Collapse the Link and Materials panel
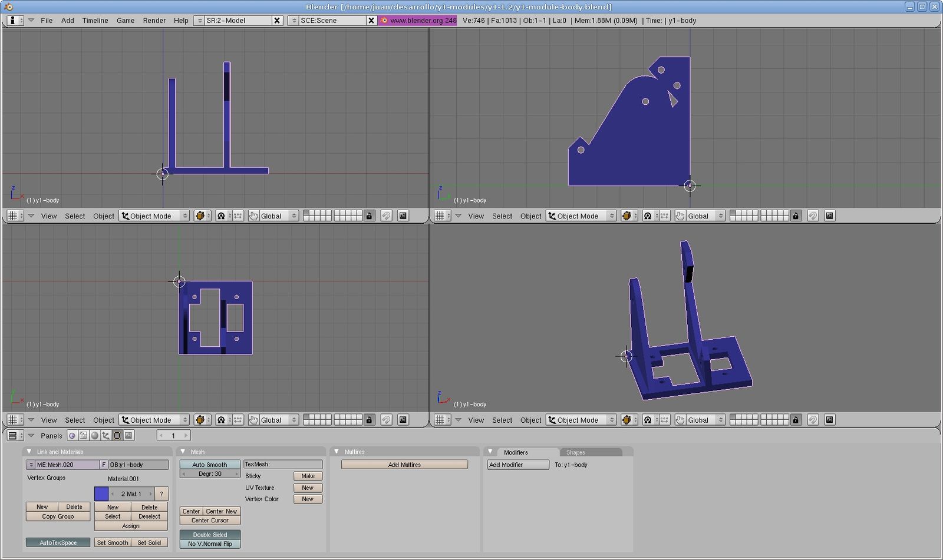This screenshot has width=943, height=560. click(29, 452)
